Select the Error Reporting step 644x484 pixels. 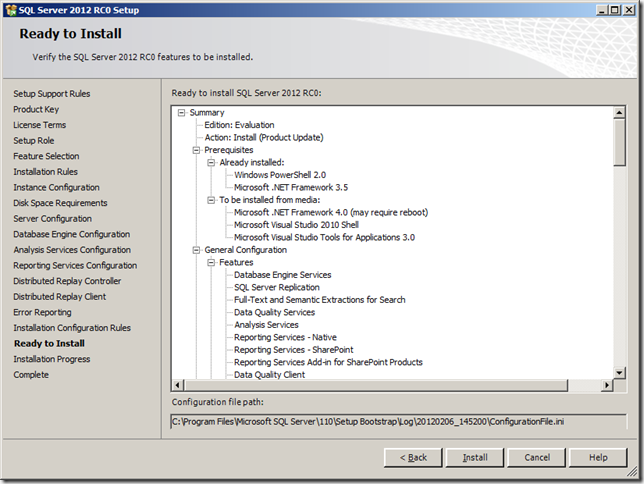pyautogui.click(x=42, y=312)
